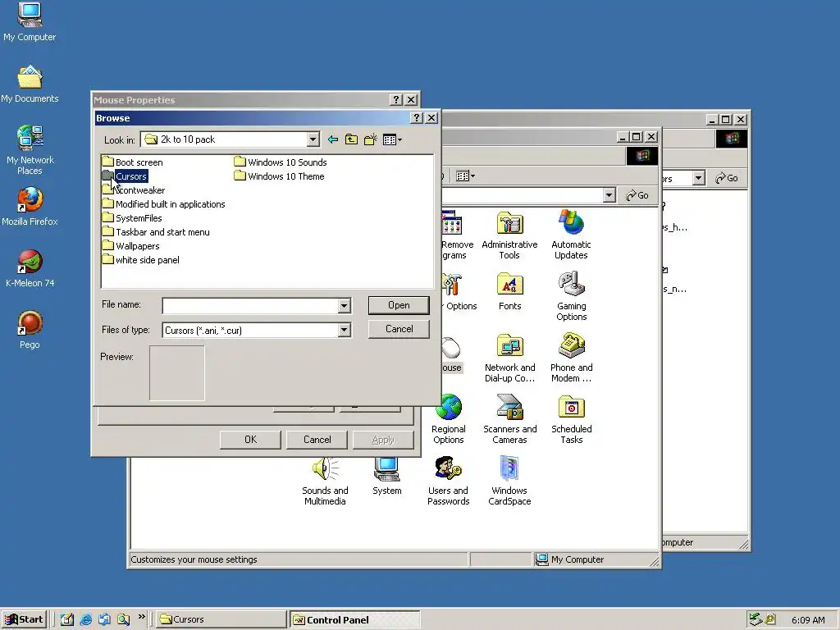Click Go button in rear Cursors window
This screenshot has width=840, height=630.
click(727, 178)
